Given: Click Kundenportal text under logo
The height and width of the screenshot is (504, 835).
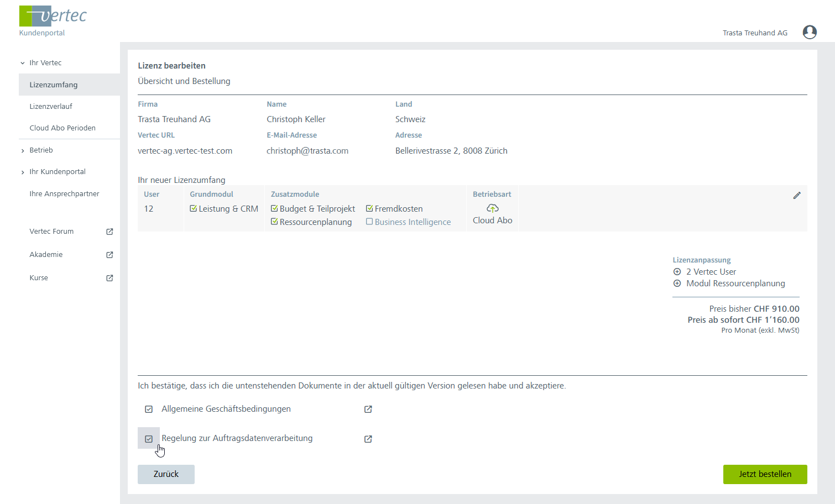Looking at the screenshot, I should pyautogui.click(x=42, y=33).
